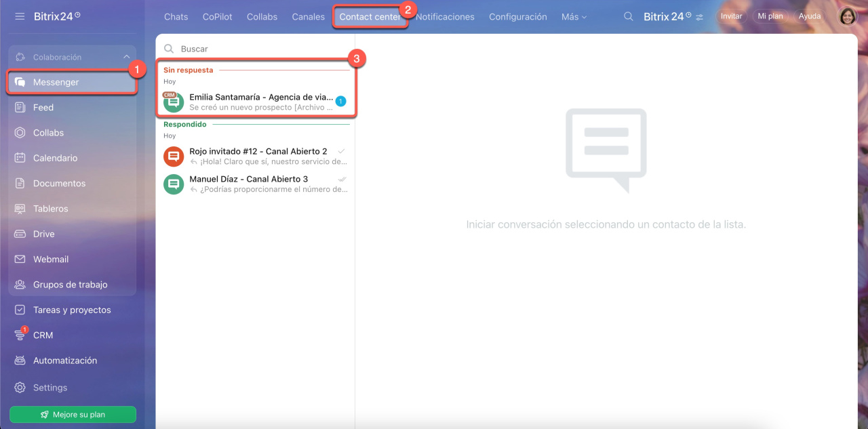
Task: Click the green avatar of Manuel Díaz
Action: 174,184
